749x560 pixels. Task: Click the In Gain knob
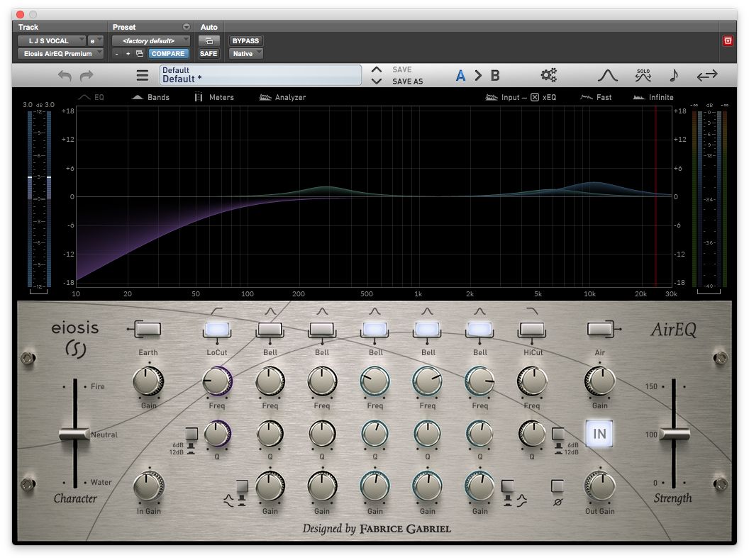point(148,486)
